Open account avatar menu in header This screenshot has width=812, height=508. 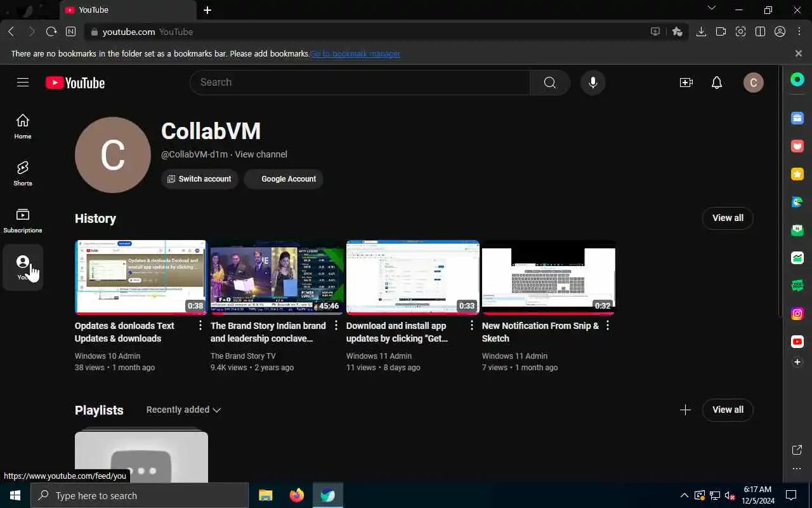pos(754,83)
